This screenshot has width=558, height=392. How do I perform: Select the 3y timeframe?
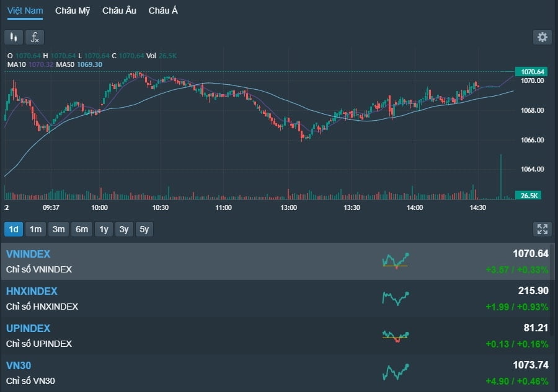(124, 229)
